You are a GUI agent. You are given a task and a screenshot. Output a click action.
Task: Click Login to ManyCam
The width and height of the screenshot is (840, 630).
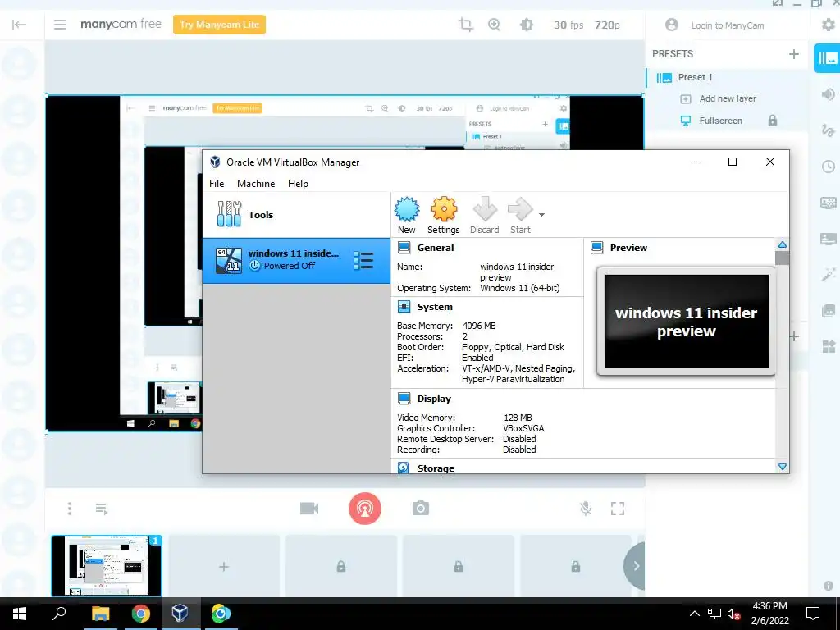coord(727,25)
